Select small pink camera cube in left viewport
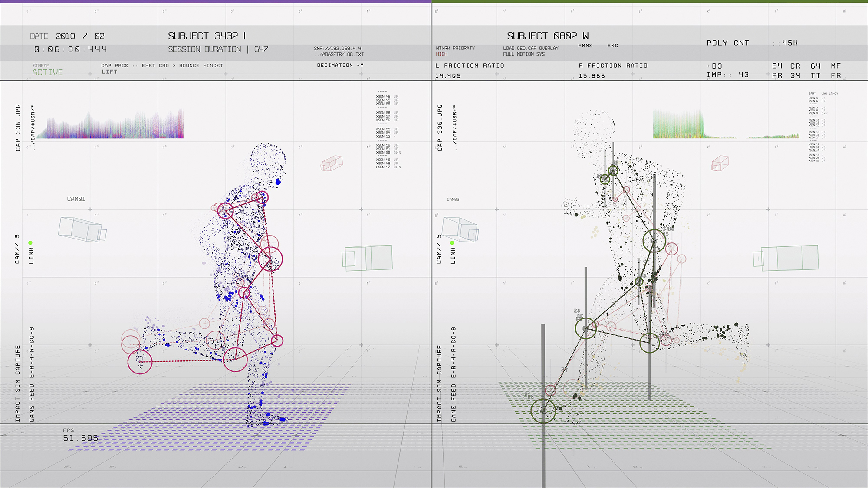 332,164
